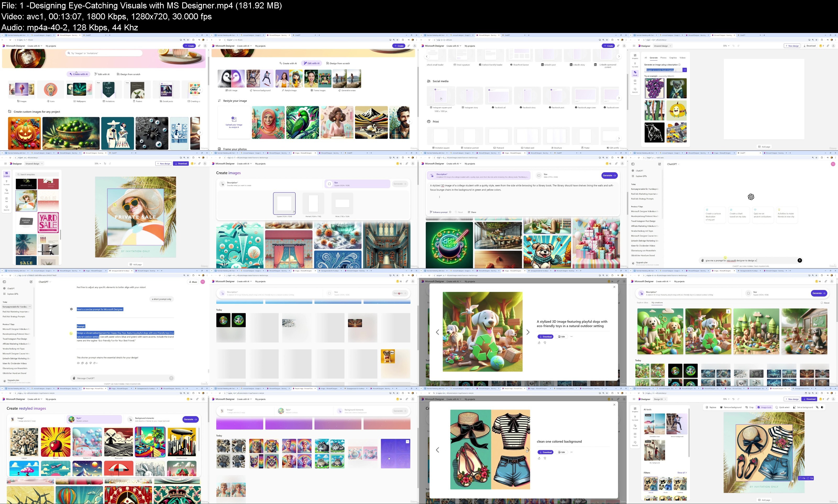Choose the Pop art style with cherry
The width and height of the screenshot is (838, 504).
pyautogui.click(x=56, y=442)
